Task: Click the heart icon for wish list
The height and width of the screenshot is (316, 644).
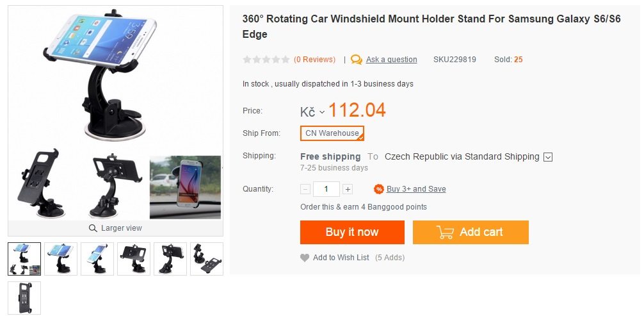Action: [x=305, y=258]
